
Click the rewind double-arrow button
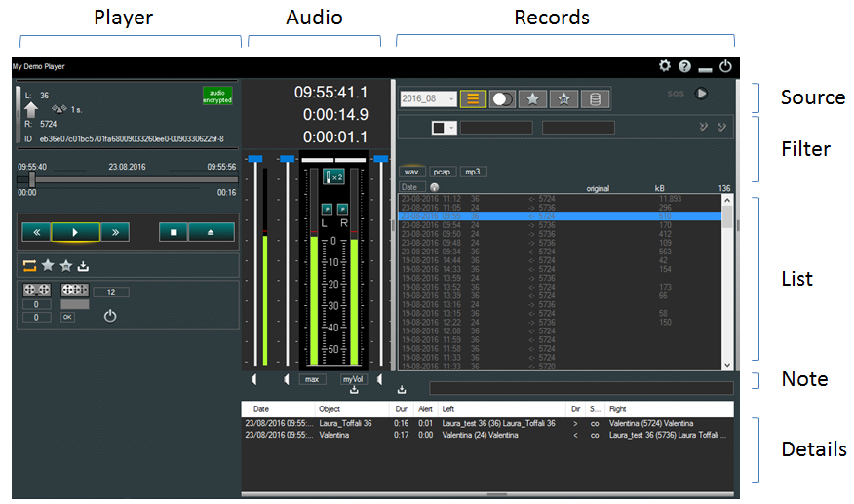tap(36, 233)
